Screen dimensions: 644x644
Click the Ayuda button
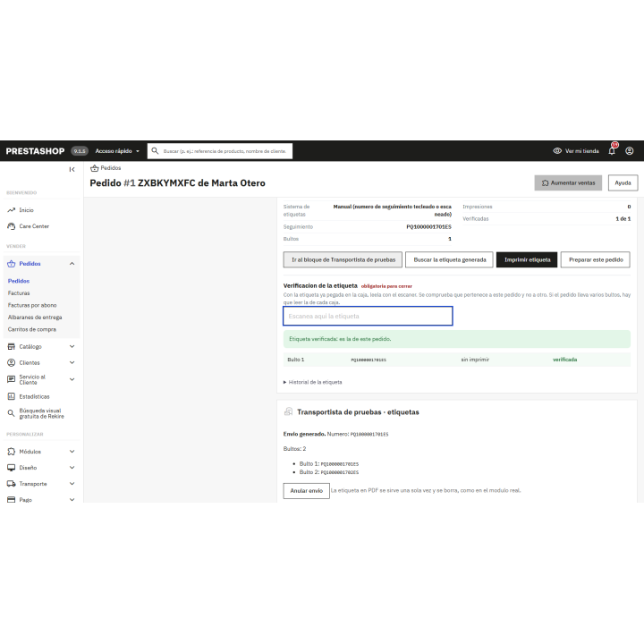pos(623,182)
